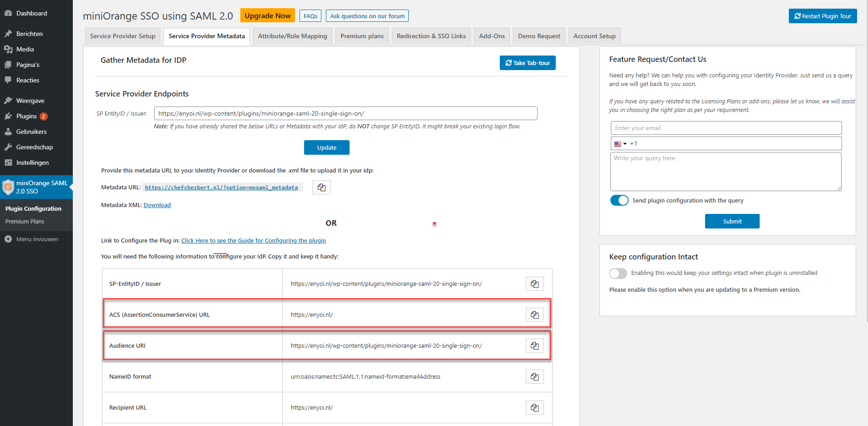Viewport: 868px width, 426px height.
Task: Click the Reacties comment icon
Action: coord(8,80)
